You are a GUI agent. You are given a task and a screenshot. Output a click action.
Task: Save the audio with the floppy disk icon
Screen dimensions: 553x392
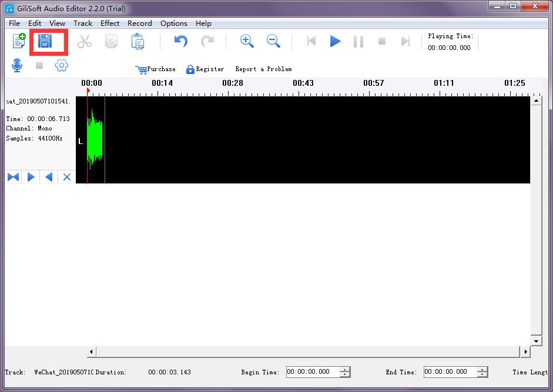tap(45, 41)
